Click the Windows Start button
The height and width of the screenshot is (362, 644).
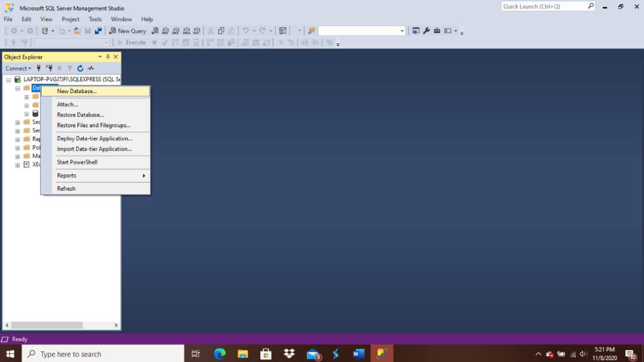click(x=11, y=354)
